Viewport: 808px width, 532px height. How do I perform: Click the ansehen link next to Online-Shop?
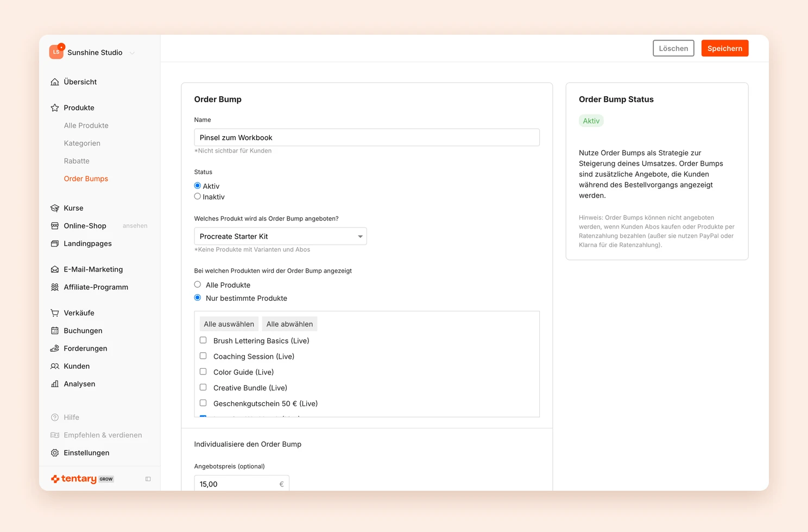(135, 226)
